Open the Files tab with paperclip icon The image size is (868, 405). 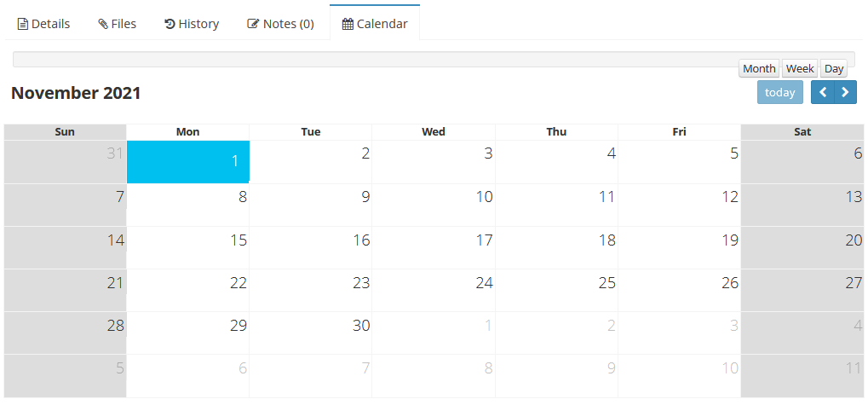coord(117,24)
